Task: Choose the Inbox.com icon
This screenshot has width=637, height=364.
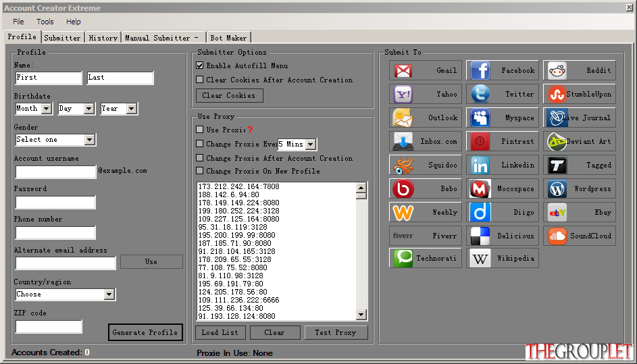Action: click(403, 141)
